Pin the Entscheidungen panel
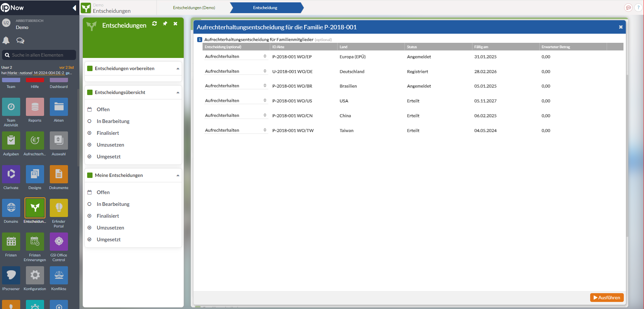 (165, 24)
